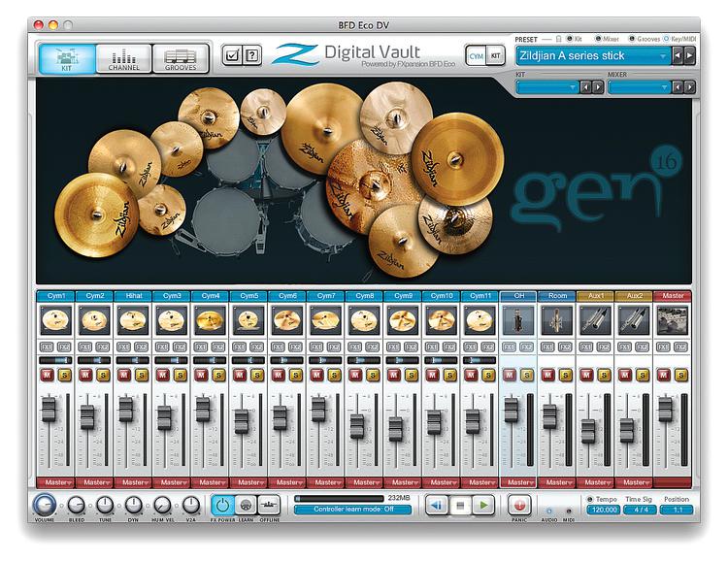Select the Master channel thumbnail
The height and width of the screenshot is (561, 728).
[673, 320]
